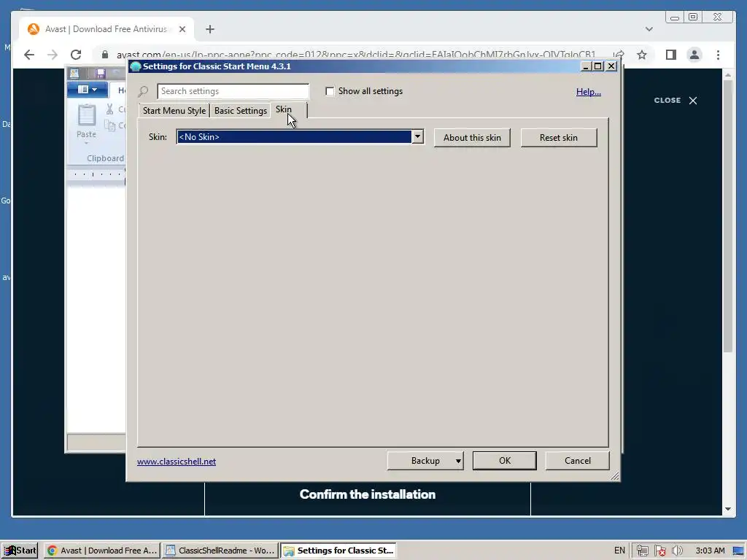Click the search magnifier icon in settings
Image resolution: width=747 pixels, height=560 pixels.
(143, 91)
